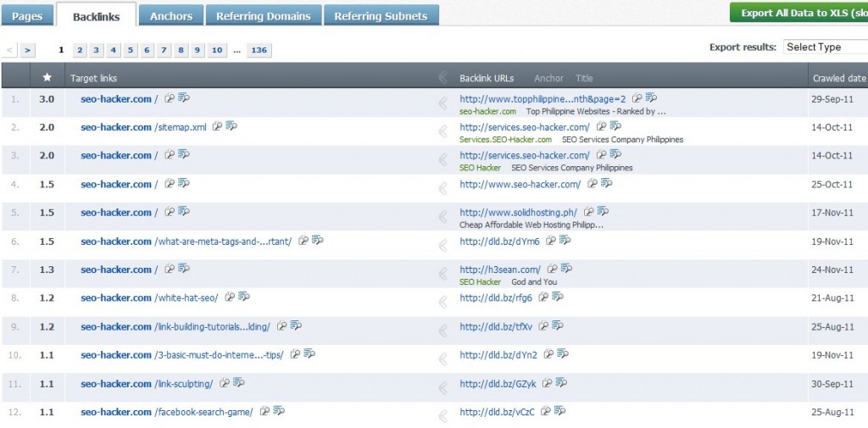
Task: Click the green anchor text Services.SEO-Hacker.com
Action: [x=505, y=140]
